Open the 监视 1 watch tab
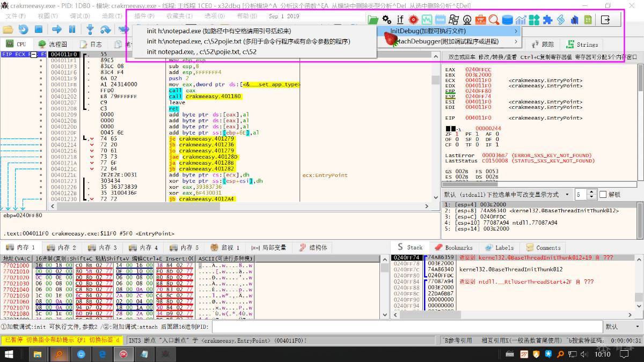This screenshot has width=644, height=362. pyautogui.click(x=225, y=247)
